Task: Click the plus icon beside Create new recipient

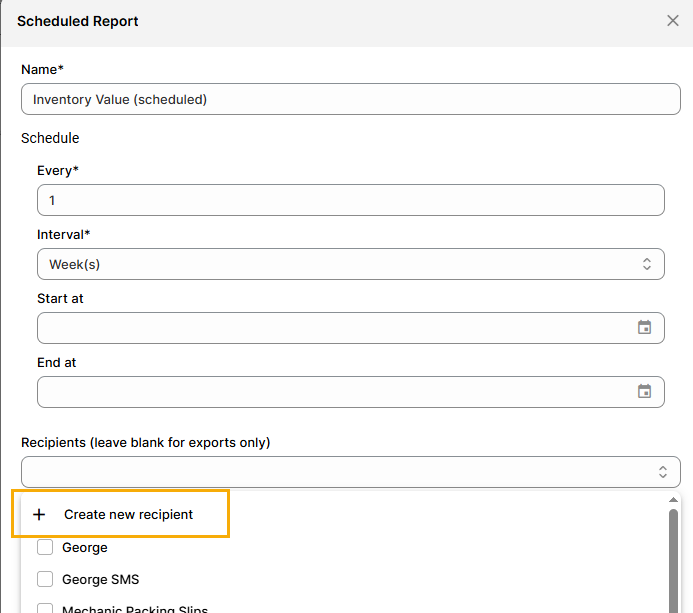Action: [x=40, y=515]
